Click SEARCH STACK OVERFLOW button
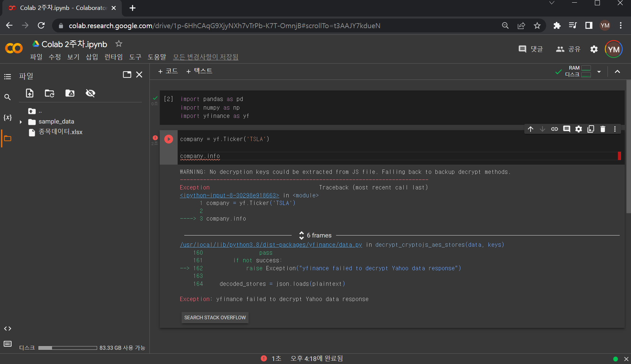 tap(215, 318)
